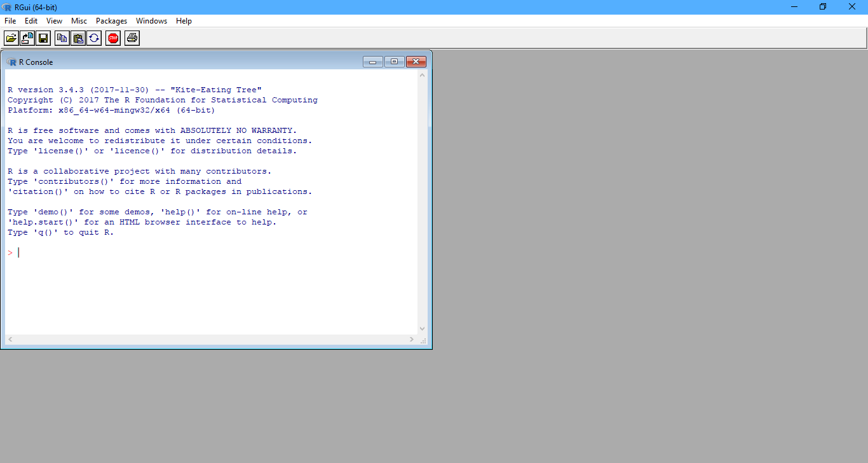
Task: Click the R version 3.4.3 line
Action: pos(135,90)
